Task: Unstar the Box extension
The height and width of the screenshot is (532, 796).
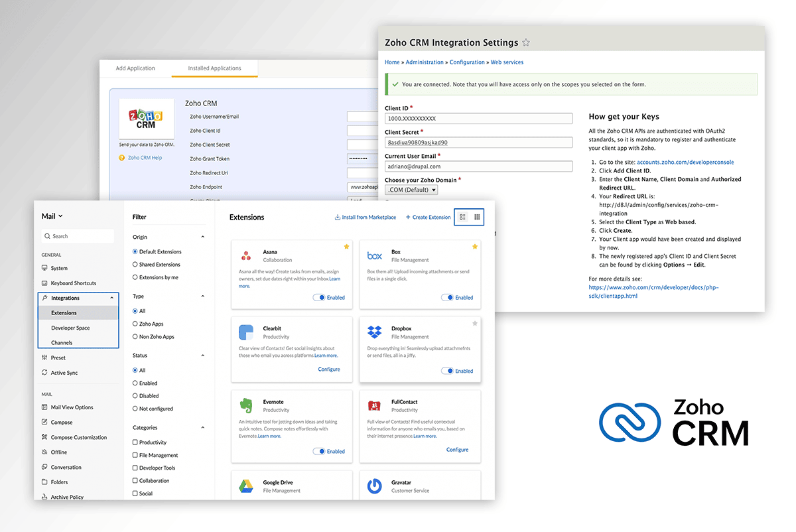Action: click(474, 247)
